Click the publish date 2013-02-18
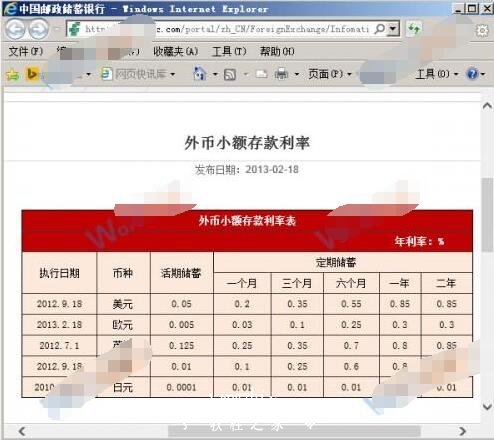 point(272,170)
